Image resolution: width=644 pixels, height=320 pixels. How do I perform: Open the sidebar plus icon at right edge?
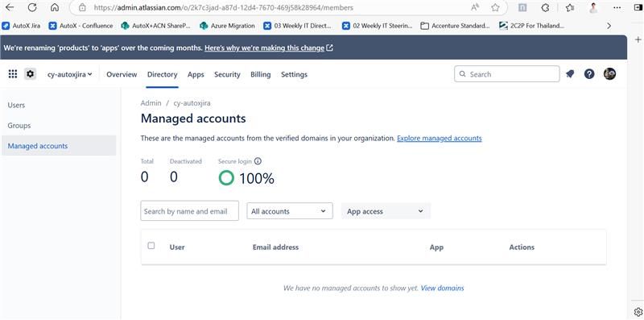tap(638, 39)
